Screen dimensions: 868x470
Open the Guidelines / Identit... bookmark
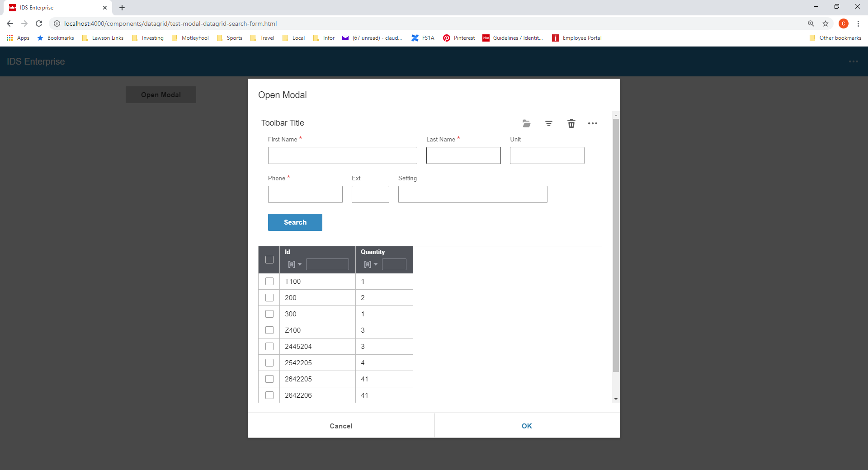click(x=513, y=38)
